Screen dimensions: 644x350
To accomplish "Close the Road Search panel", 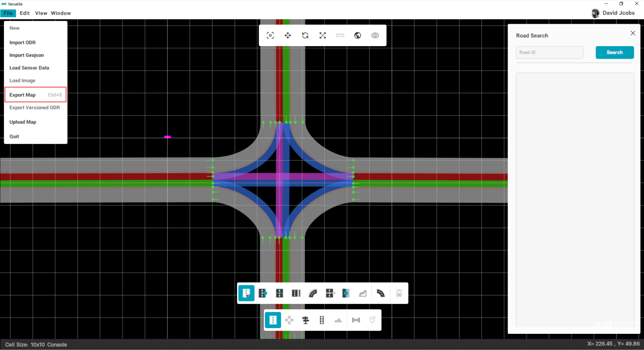I will coord(633,33).
